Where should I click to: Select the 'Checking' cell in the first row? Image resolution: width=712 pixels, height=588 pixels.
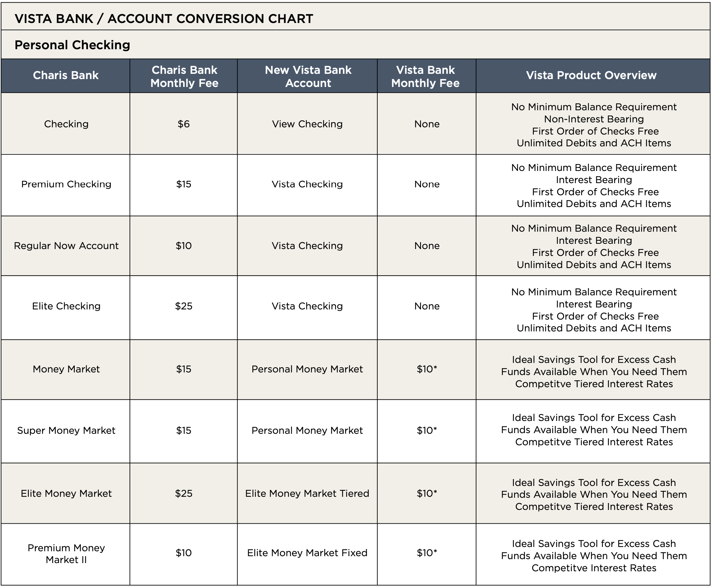coord(66,124)
